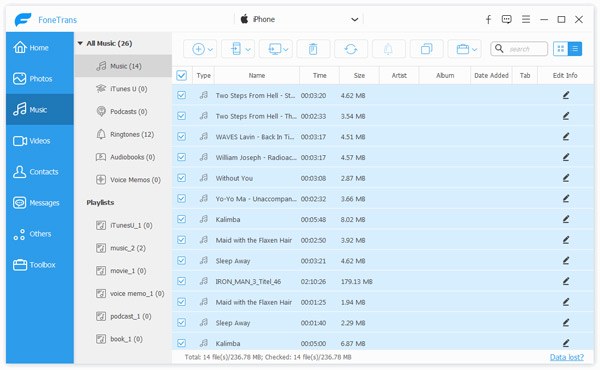Open the Photos sidebar tab
600x370 pixels.
click(x=40, y=78)
